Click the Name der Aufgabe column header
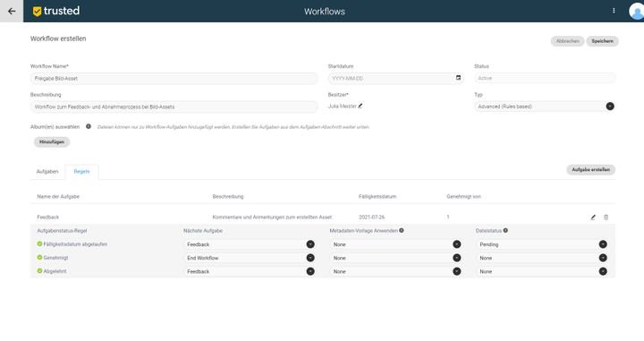The width and height of the screenshot is (644, 341). tap(58, 197)
